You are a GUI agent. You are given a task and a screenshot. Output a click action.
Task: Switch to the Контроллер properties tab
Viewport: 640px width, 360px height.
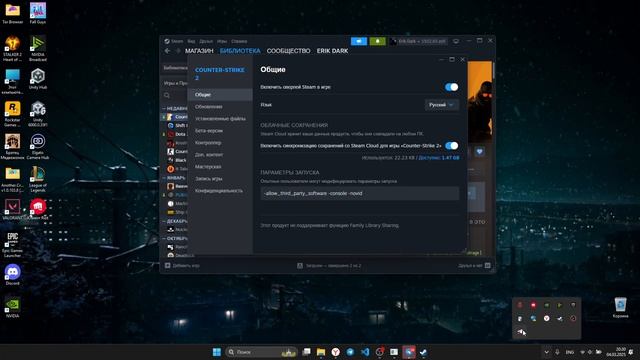tap(220, 143)
